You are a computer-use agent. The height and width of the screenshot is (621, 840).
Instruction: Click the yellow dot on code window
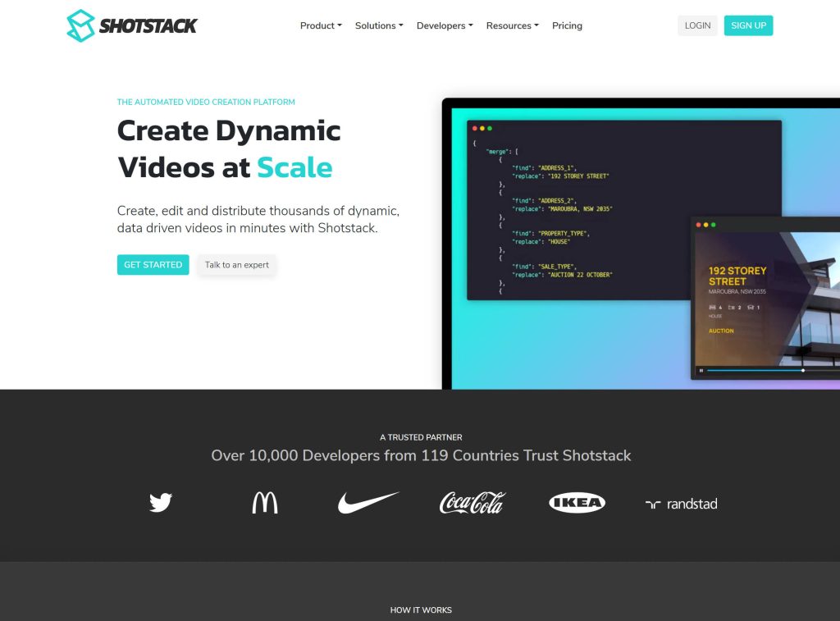tap(482, 129)
